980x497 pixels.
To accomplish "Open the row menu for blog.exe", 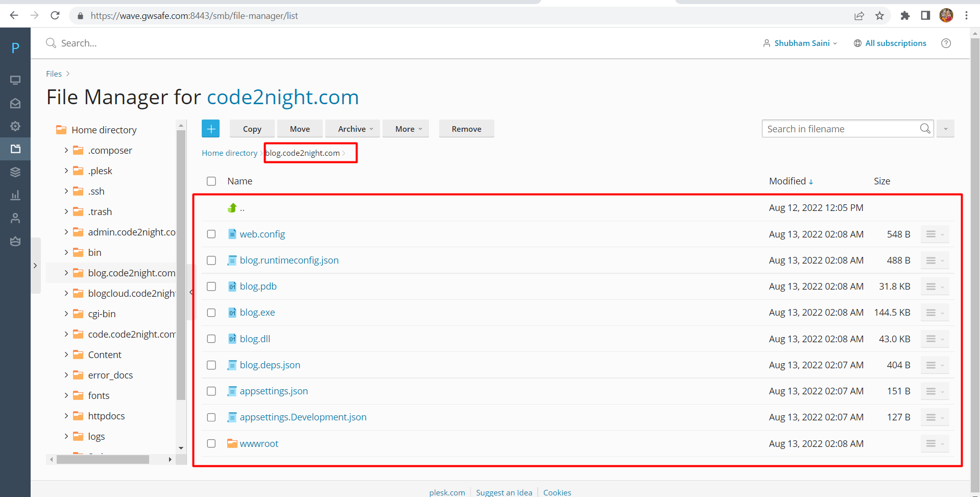I will point(935,313).
